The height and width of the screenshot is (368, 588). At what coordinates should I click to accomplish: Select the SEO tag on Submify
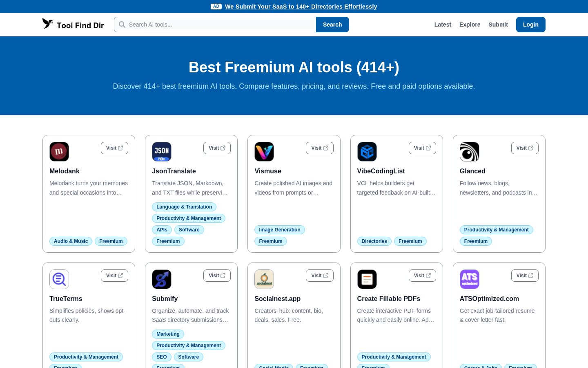pyautogui.click(x=162, y=357)
